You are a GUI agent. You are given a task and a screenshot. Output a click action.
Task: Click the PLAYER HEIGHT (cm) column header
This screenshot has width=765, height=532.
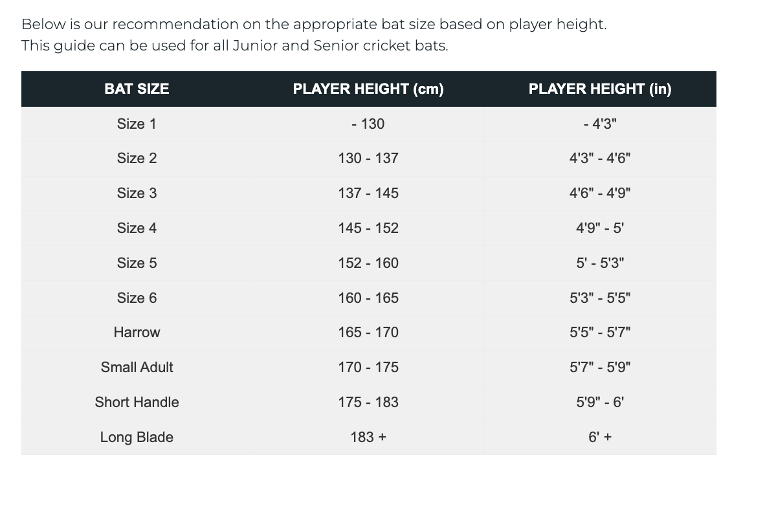368,89
